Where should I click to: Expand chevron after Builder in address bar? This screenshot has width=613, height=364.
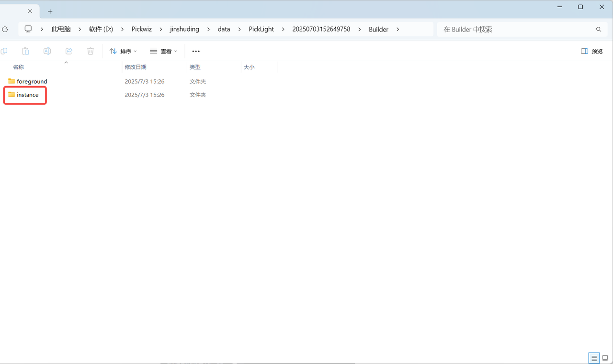coord(397,29)
